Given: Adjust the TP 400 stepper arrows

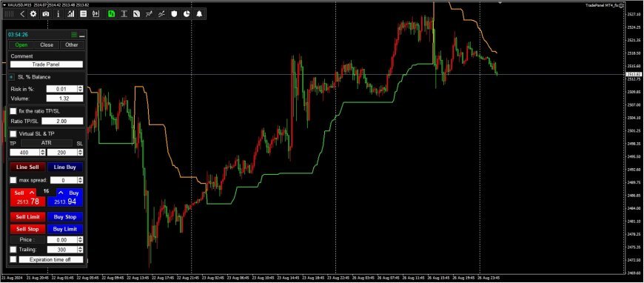Looking at the screenshot, I should click(x=43, y=152).
